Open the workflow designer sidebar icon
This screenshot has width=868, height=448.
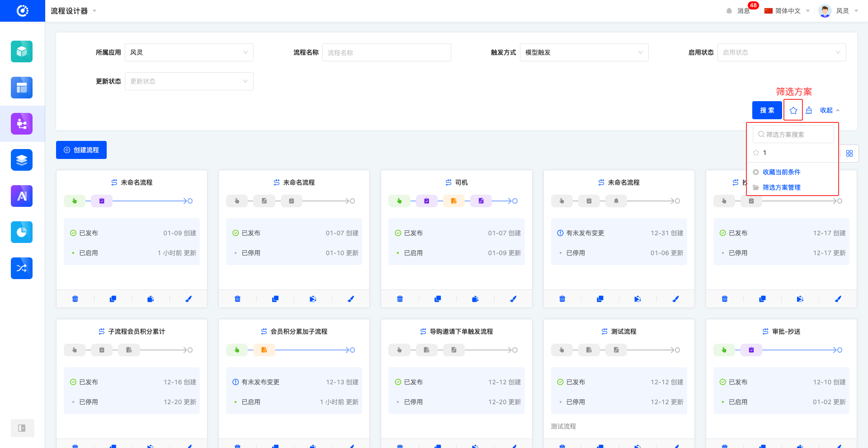pyautogui.click(x=22, y=124)
